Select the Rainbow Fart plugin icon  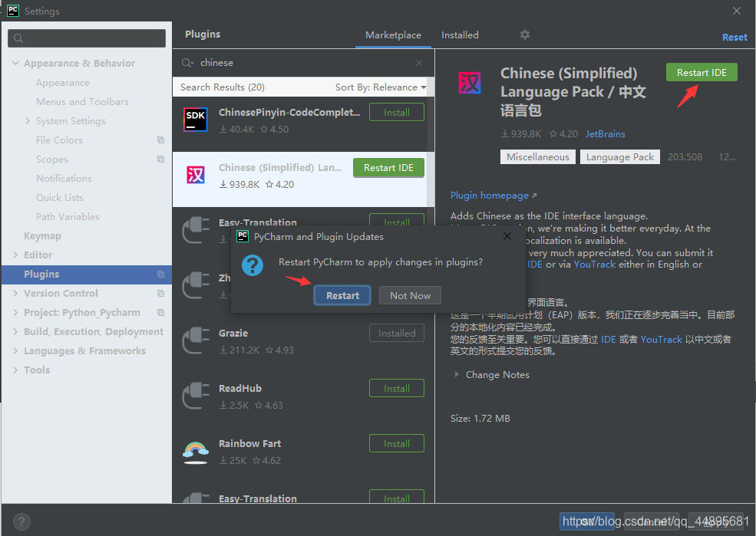(196, 451)
